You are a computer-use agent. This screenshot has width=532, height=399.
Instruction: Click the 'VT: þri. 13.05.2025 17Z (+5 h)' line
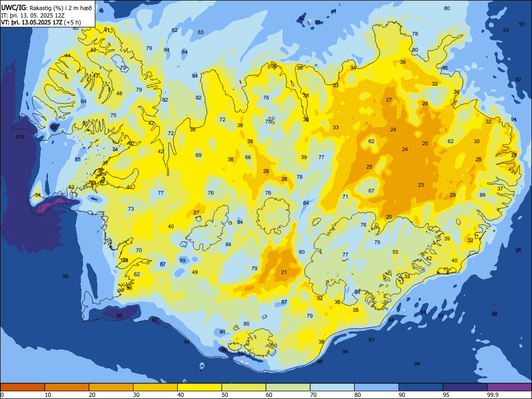tap(41, 23)
